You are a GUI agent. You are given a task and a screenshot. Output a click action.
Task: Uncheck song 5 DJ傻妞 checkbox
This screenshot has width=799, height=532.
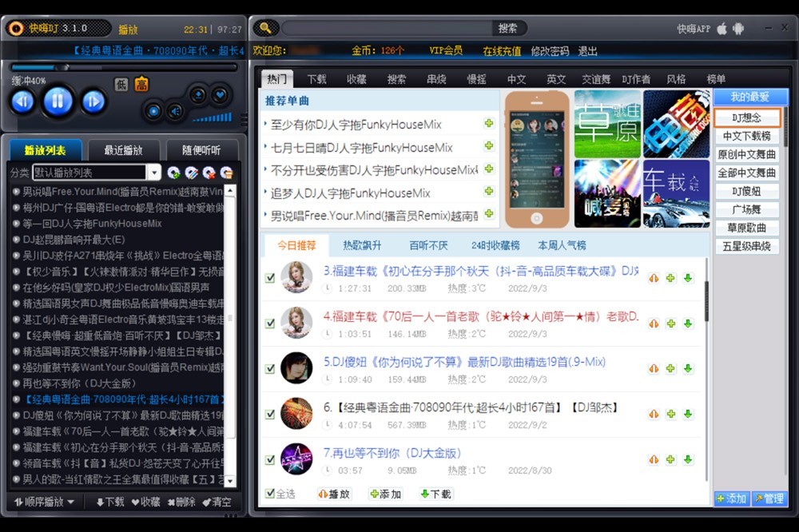pyautogui.click(x=270, y=368)
